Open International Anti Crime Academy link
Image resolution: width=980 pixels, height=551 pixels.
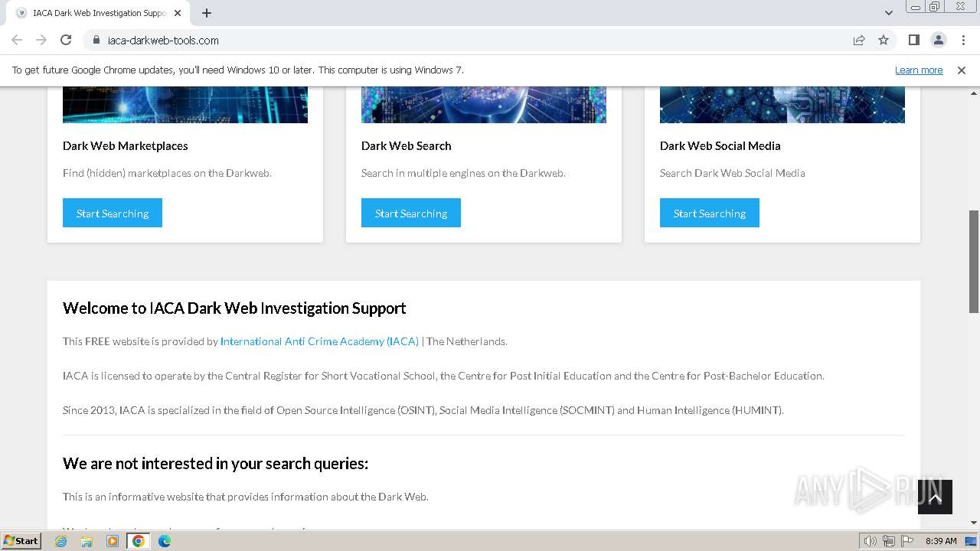pos(319,341)
